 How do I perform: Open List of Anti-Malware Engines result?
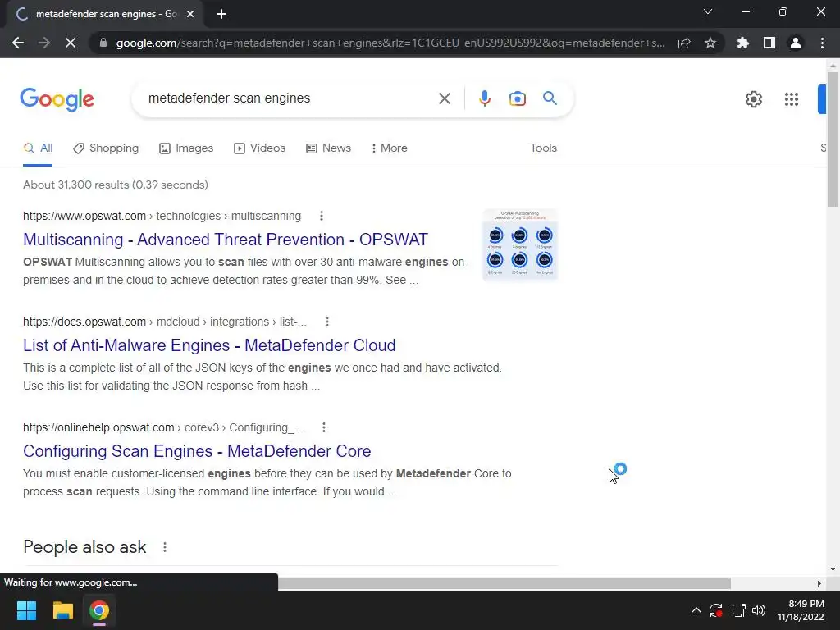point(209,345)
